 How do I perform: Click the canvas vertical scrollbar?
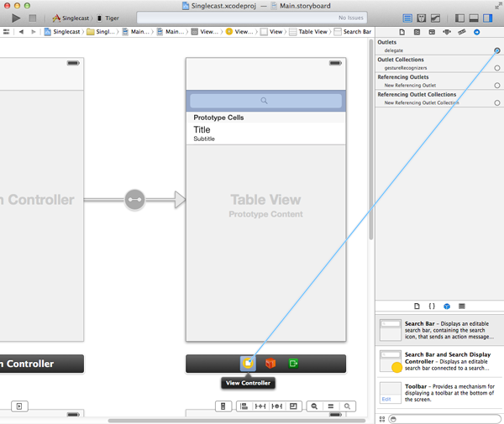coord(371,139)
